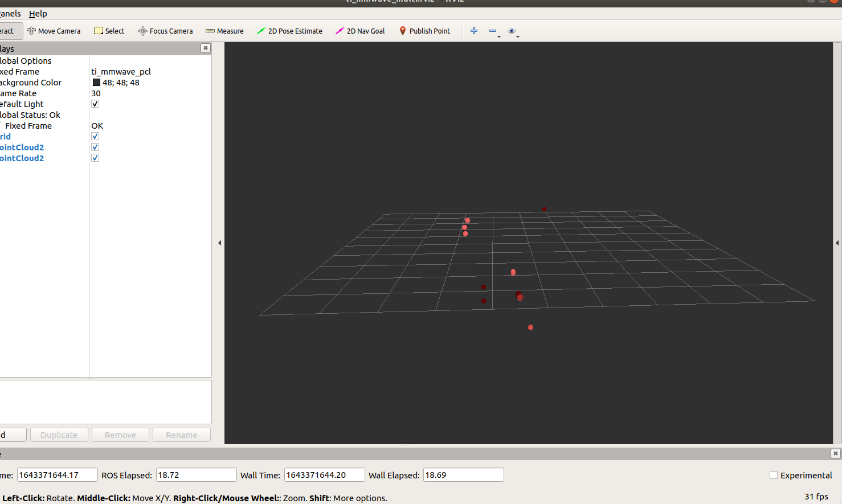The height and width of the screenshot is (504, 842).
Task: Click the Duplicate button
Action: coord(59,435)
